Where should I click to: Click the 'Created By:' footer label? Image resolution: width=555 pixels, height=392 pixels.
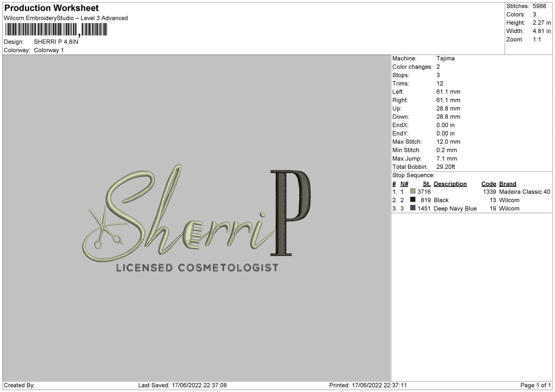pos(19,385)
